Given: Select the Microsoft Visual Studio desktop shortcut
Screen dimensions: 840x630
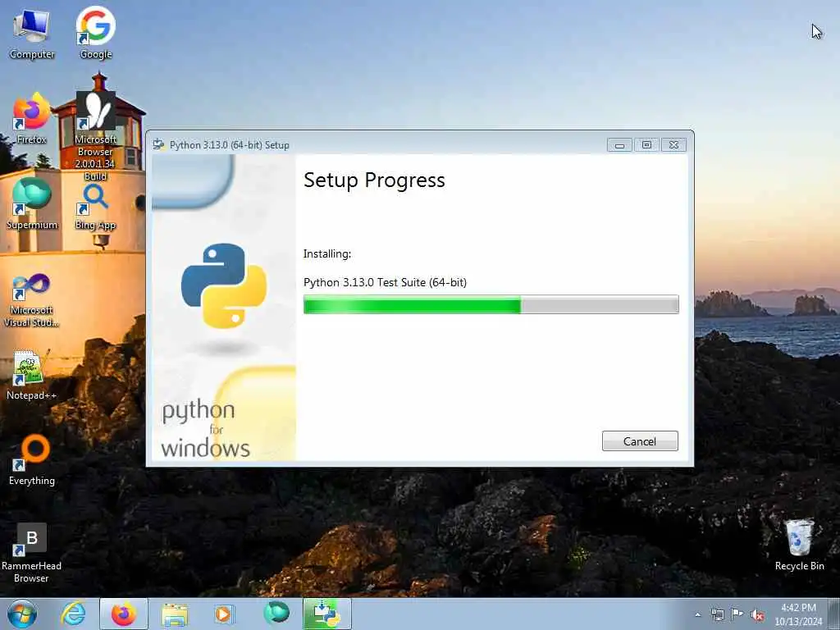Looking at the screenshot, I should pyautogui.click(x=32, y=300).
